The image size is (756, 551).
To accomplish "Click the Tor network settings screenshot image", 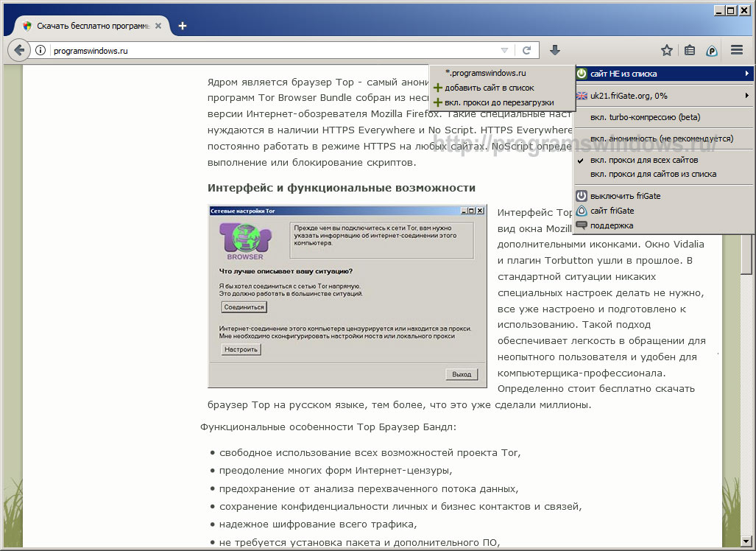I will [x=347, y=296].
